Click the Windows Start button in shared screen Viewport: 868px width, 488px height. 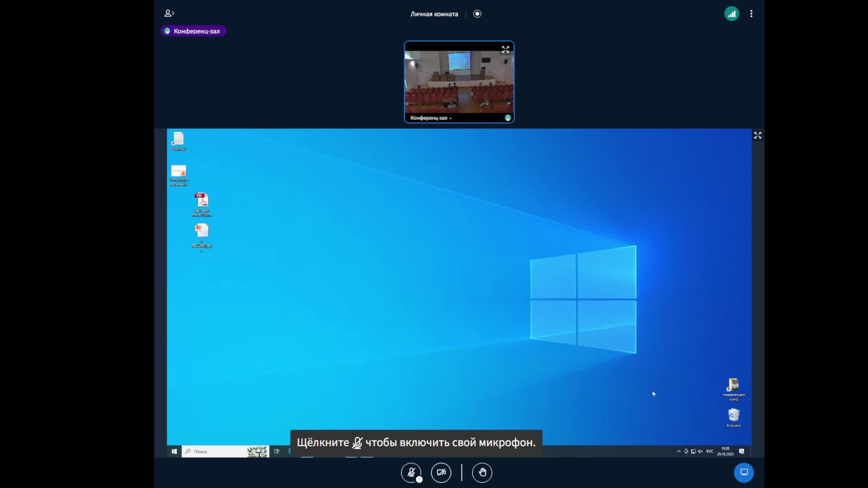(174, 451)
